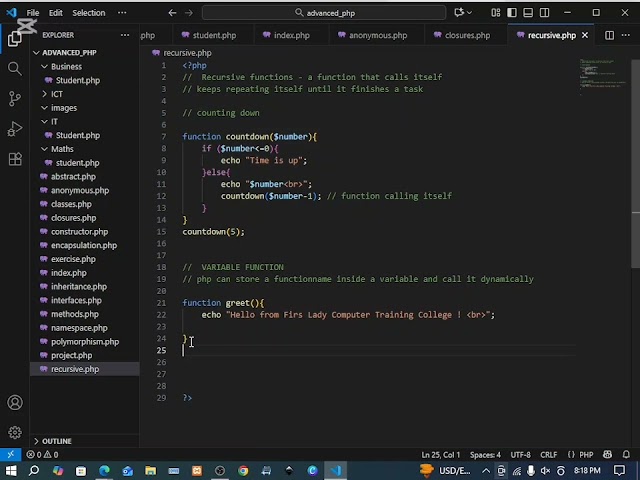The image size is (640, 480).
Task: Click the editor minimap
Action: coord(602,78)
